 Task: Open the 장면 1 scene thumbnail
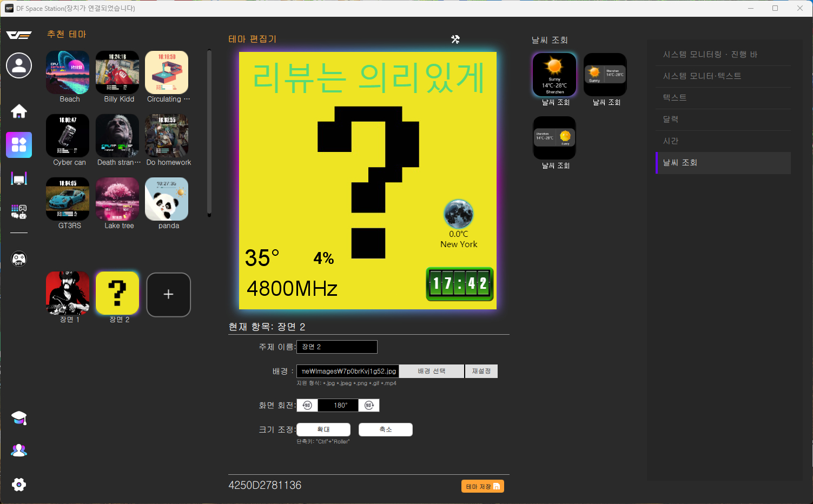coord(68,293)
